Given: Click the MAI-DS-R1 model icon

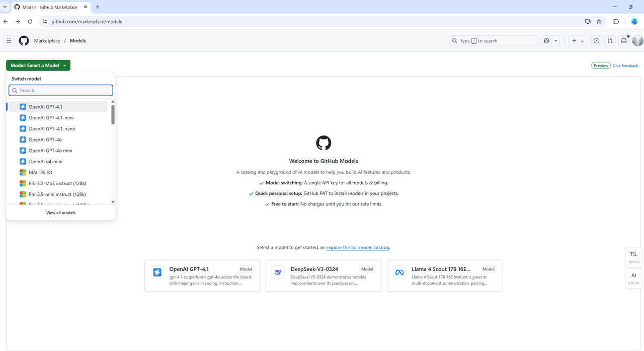Looking at the screenshot, I should pyautogui.click(x=23, y=172).
